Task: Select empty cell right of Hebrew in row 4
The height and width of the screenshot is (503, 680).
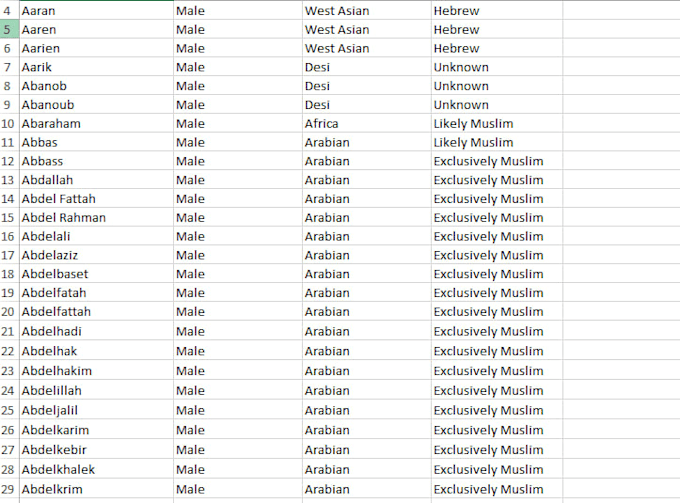Action: click(621, 10)
